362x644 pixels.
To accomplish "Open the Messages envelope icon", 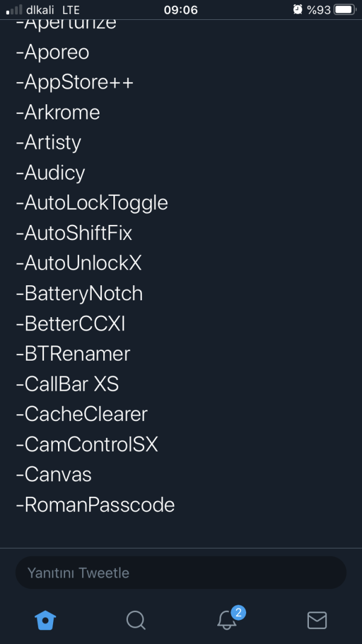I will point(317,620).
